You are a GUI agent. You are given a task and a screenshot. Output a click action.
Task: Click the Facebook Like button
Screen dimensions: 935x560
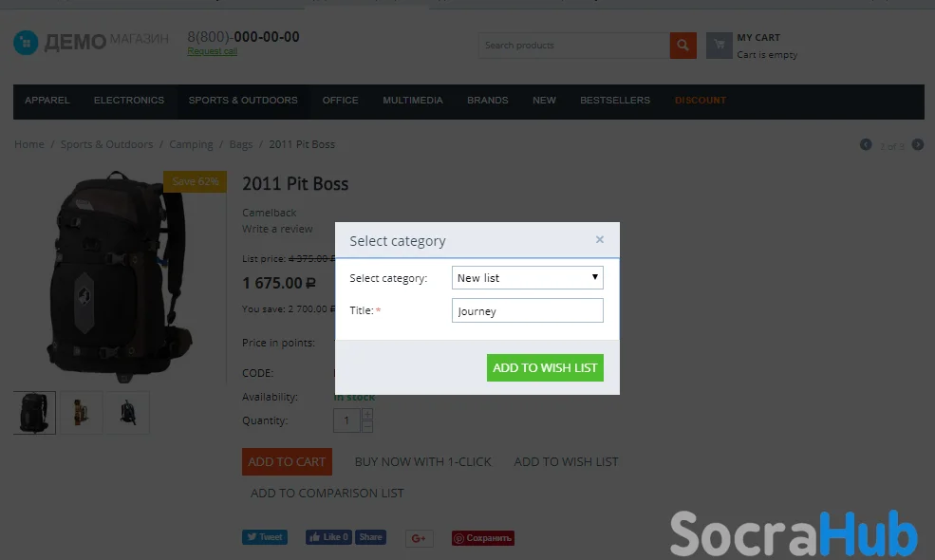pos(328,537)
